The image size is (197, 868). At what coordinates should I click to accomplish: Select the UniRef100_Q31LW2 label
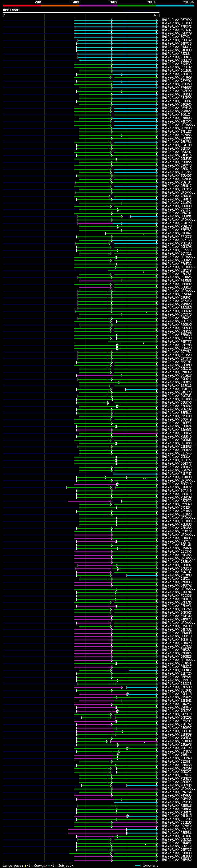coord(177,67)
